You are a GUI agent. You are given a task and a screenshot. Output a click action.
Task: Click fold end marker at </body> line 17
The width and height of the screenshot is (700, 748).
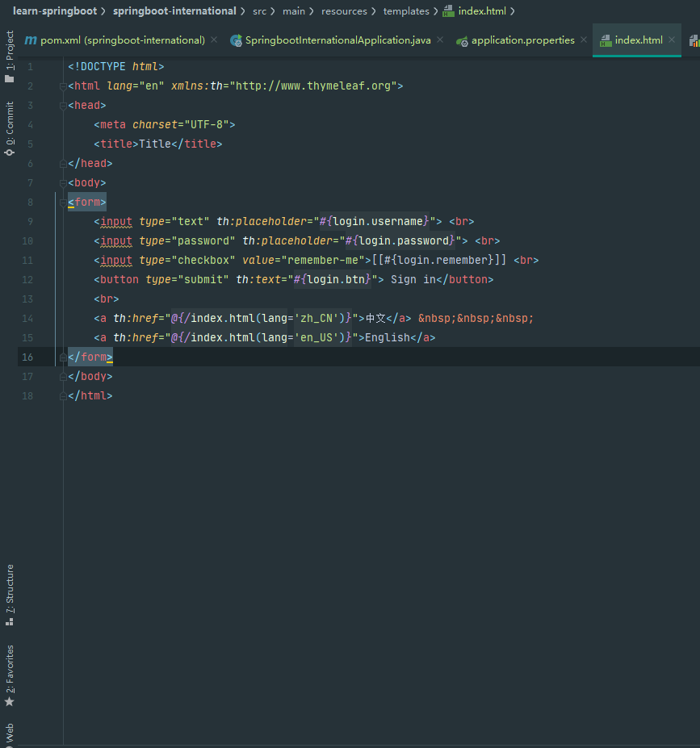(63, 377)
